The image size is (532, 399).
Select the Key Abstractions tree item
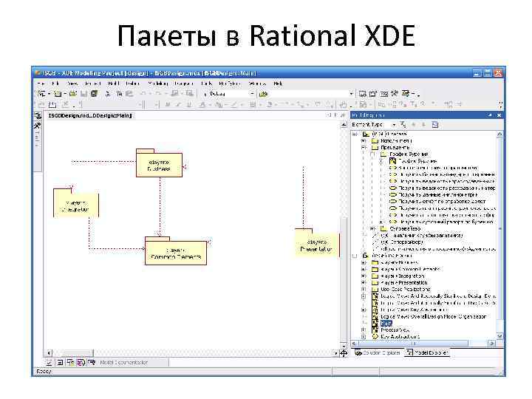(400, 337)
